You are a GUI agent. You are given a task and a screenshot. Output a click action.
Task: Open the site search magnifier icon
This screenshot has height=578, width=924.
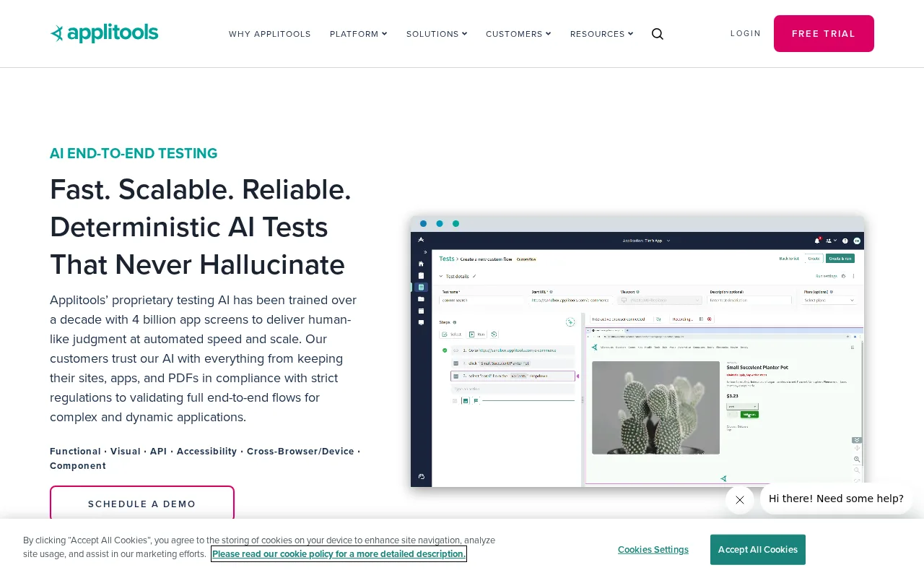657,34
